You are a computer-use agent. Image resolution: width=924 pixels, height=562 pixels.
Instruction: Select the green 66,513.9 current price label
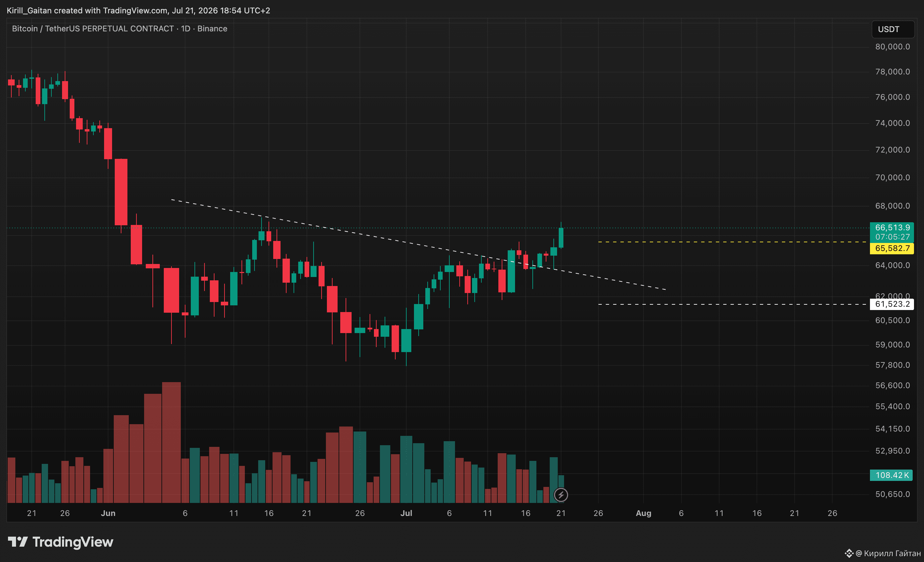click(892, 227)
